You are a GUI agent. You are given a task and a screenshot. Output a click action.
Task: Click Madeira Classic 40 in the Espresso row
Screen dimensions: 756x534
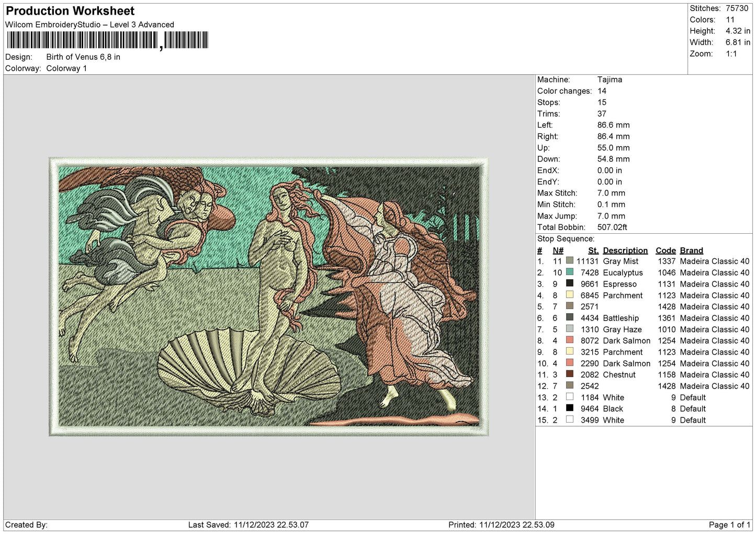point(715,284)
